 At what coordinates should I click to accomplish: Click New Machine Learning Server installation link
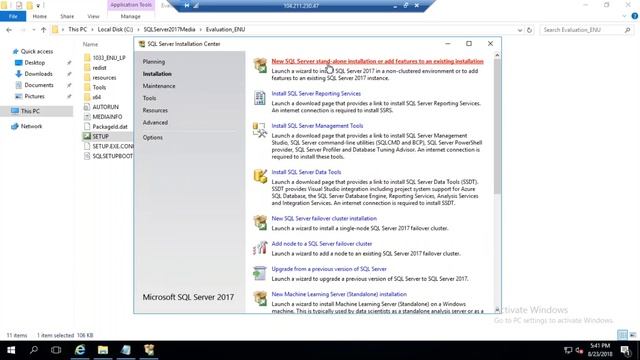[x=339, y=294]
